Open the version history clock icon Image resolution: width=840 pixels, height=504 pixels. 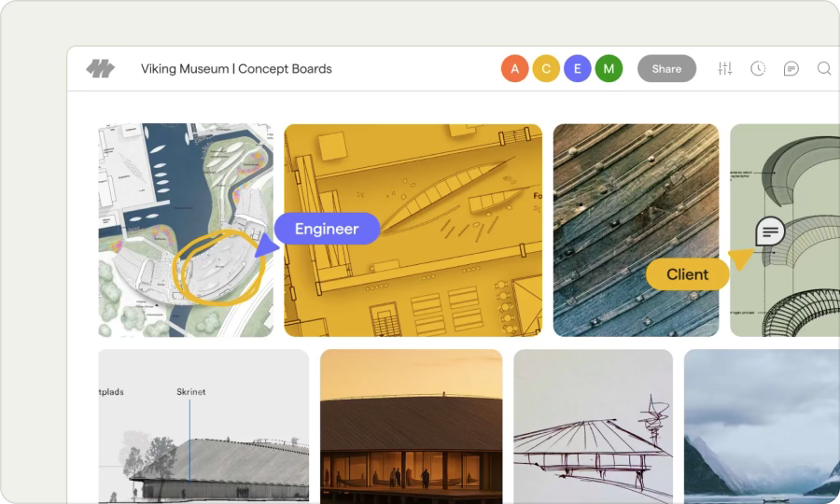click(758, 68)
